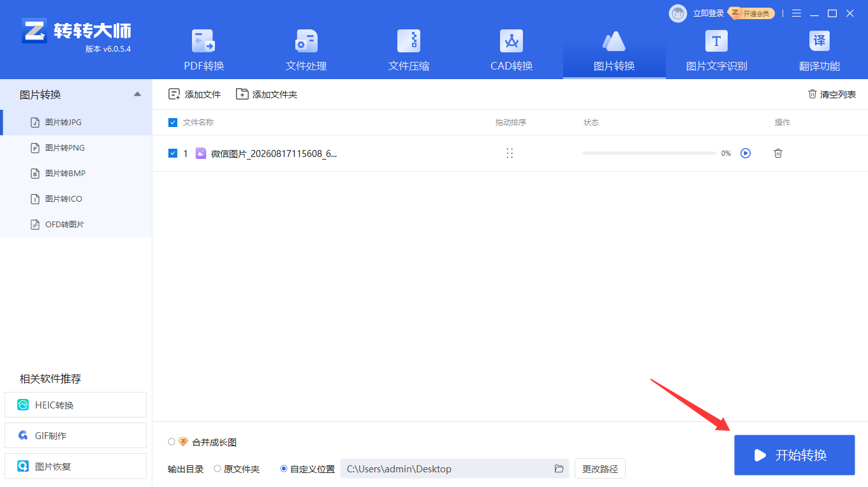
Task: Click the drag-sort handle for row 1
Action: 510,153
